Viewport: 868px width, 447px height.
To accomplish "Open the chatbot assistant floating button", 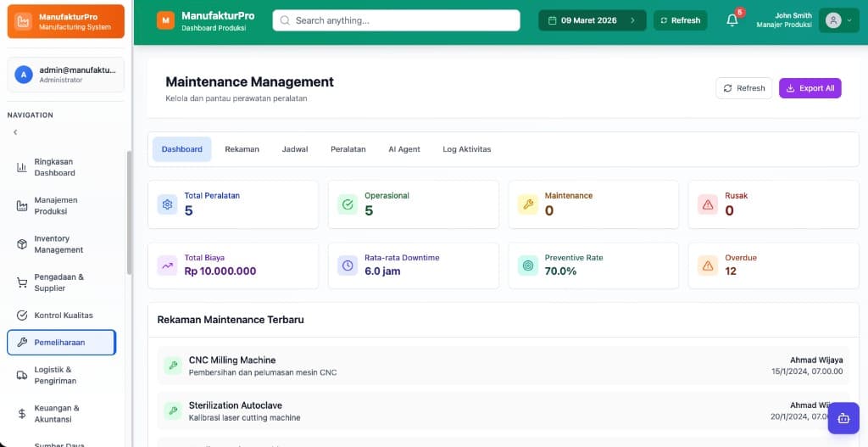I will point(843,418).
